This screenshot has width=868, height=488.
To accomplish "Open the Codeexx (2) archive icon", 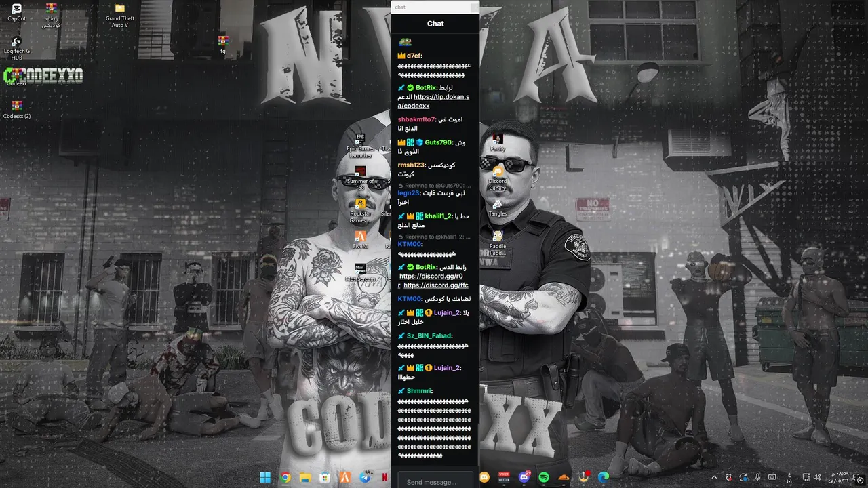I will point(17,110).
